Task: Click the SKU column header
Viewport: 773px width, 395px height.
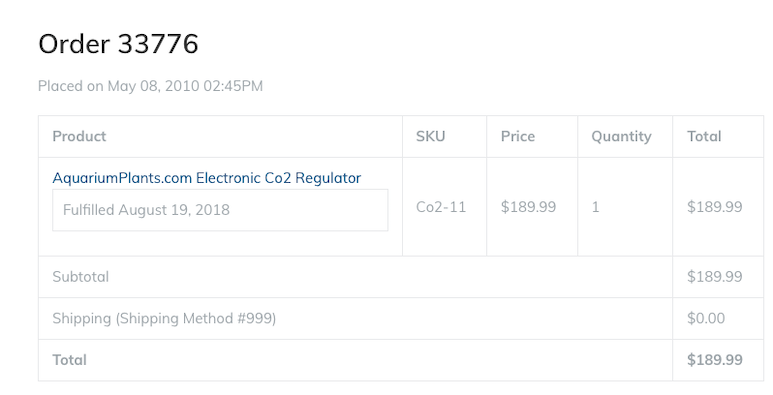Action: point(430,136)
